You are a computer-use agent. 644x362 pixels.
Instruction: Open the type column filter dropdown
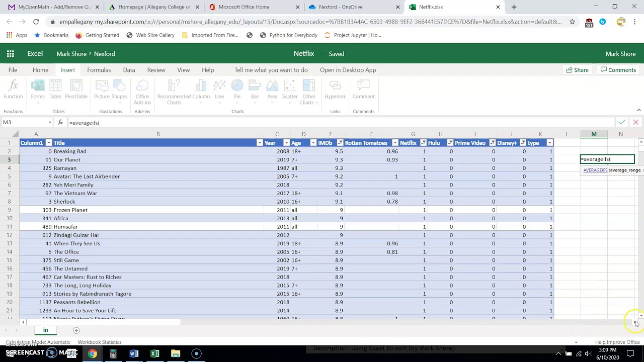click(x=549, y=143)
